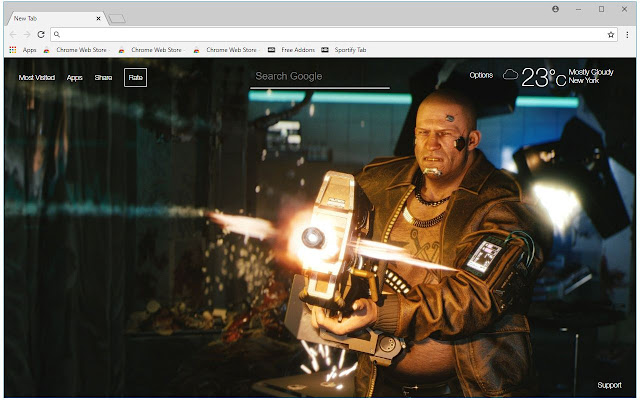Select the New Tab browser tab
This screenshot has width=640, height=400.
(56, 19)
